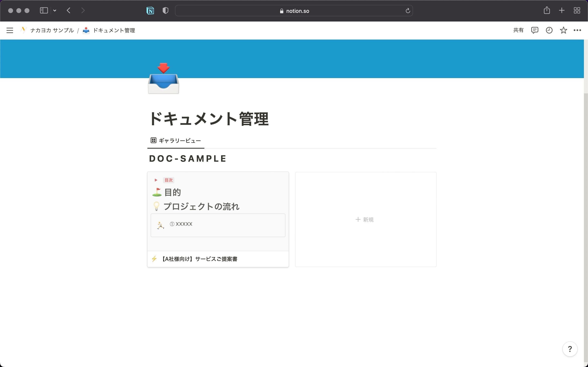Add page to favorites with star

pyautogui.click(x=563, y=30)
